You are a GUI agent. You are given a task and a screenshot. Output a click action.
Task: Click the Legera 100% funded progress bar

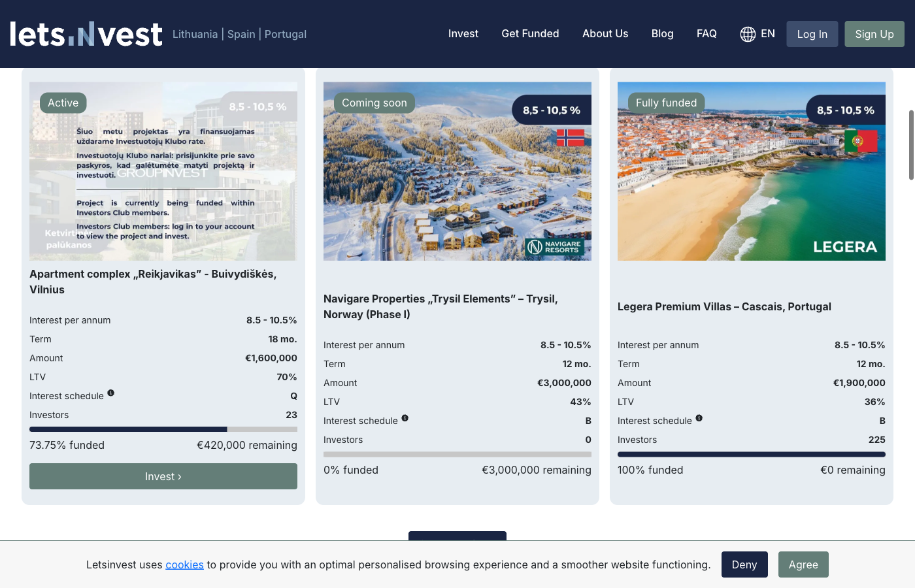tap(751, 453)
